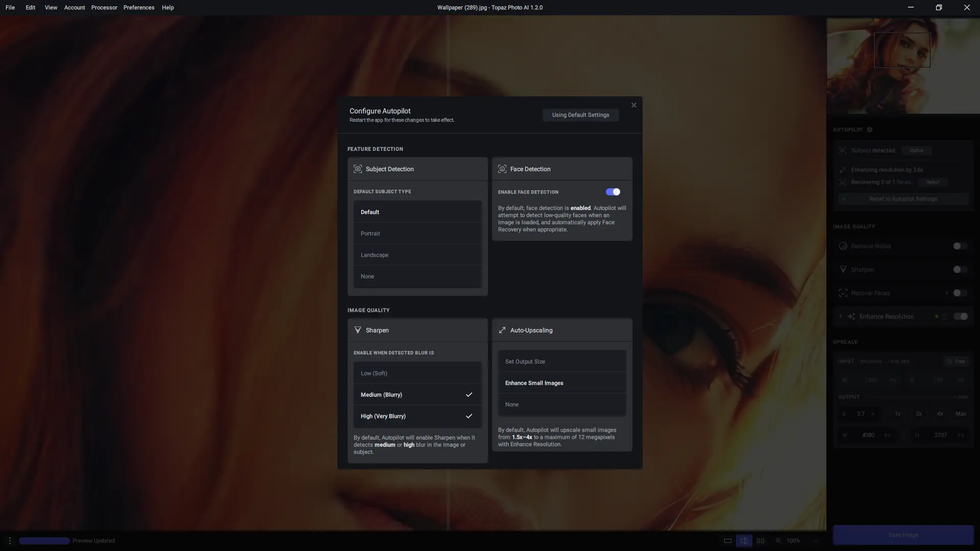Click the Face Detection icon
Image resolution: width=980 pixels, height=551 pixels.
pyautogui.click(x=502, y=169)
